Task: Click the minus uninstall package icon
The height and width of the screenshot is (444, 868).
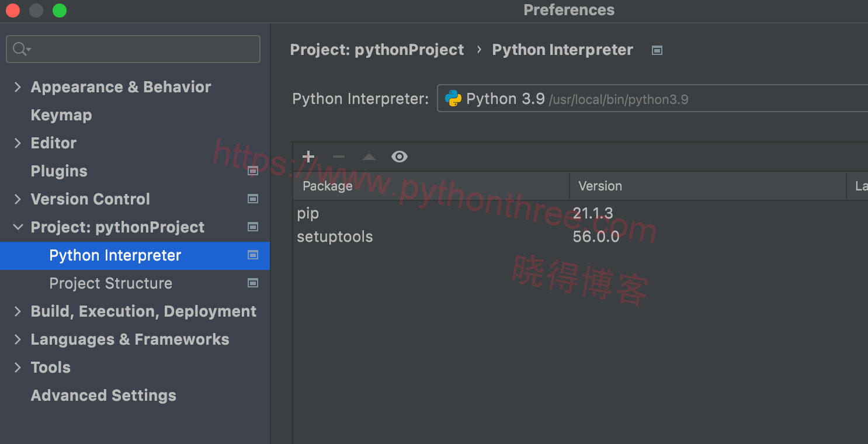Action: click(x=339, y=157)
